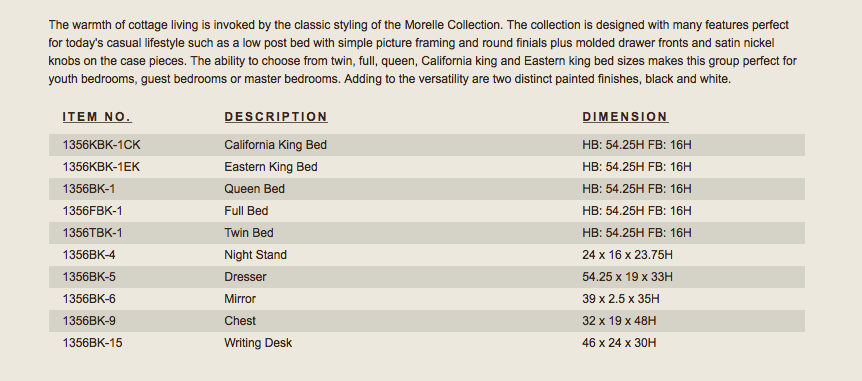Click the DIMENSION column header
Image resolution: width=862 pixels, height=381 pixels.
click(x=626, y=117)
